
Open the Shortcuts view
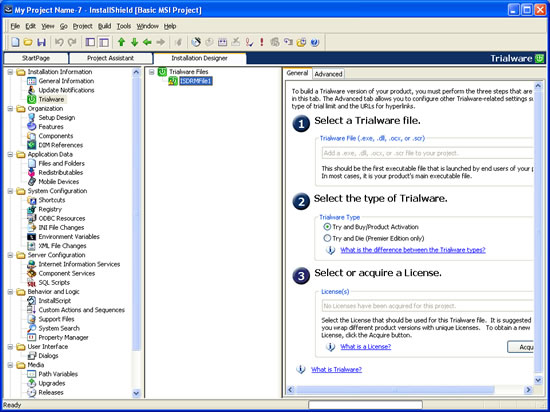[52, 200]
